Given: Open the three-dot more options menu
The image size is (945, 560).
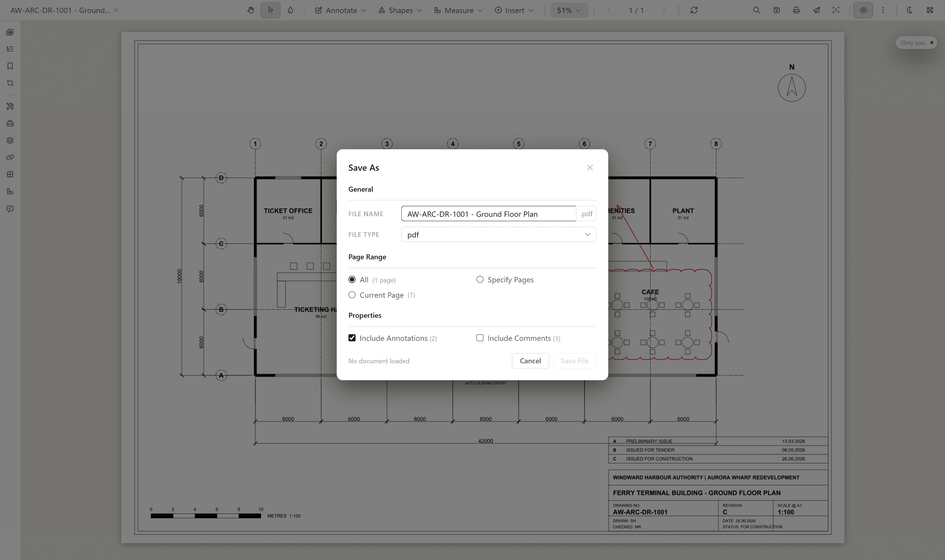Looking at the screenshot, I should point(883,10).
